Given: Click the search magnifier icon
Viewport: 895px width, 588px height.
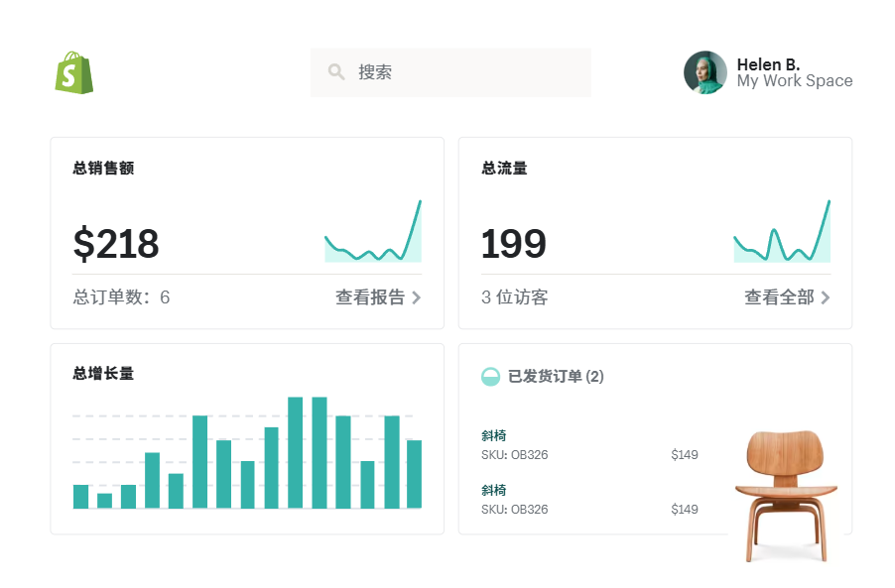Looking at the screenshot, I should click(336, 71).
